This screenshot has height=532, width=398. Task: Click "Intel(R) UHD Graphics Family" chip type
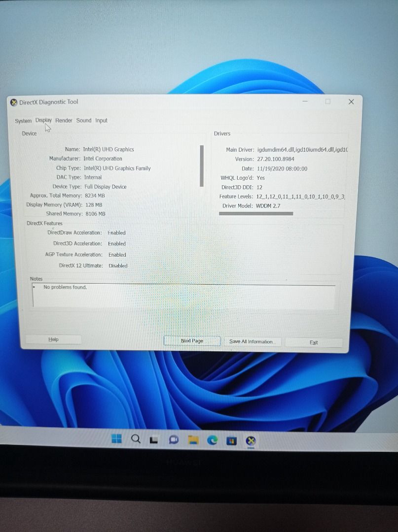117,168
